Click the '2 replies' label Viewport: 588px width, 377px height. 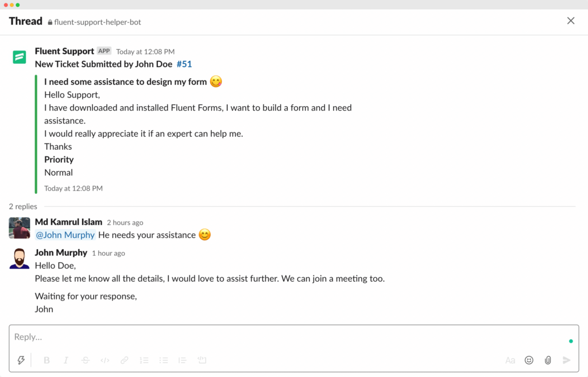(23, 207)
